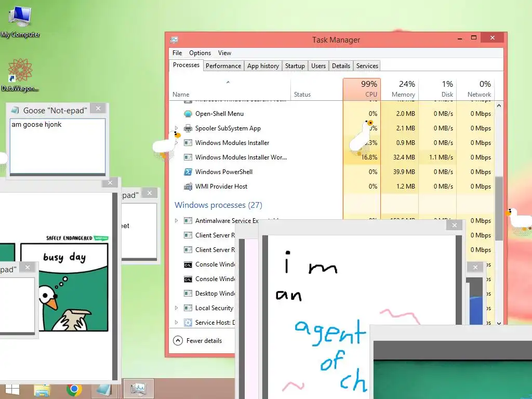The image size is (532, 399).
Task: Click the 2.0 MB Open-Shell memory value
Action: tap(405, 114)
